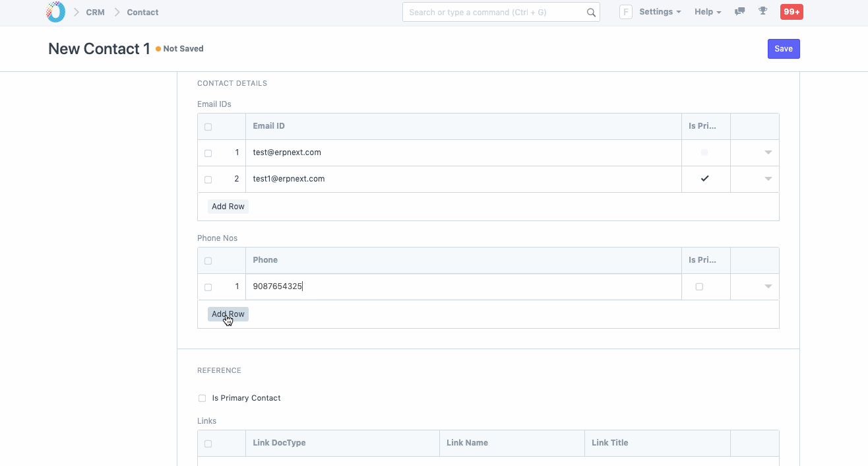Open the 99+ notifications badge
This screenshot has width=868, height=466.
click(x=791, y=12)
